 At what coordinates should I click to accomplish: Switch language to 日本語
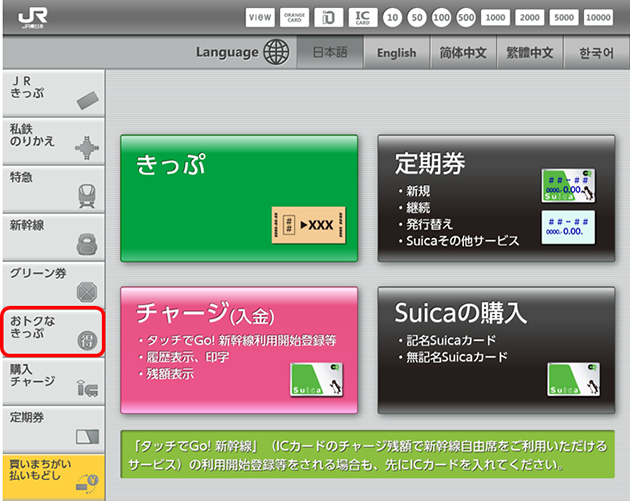point(330,53)
